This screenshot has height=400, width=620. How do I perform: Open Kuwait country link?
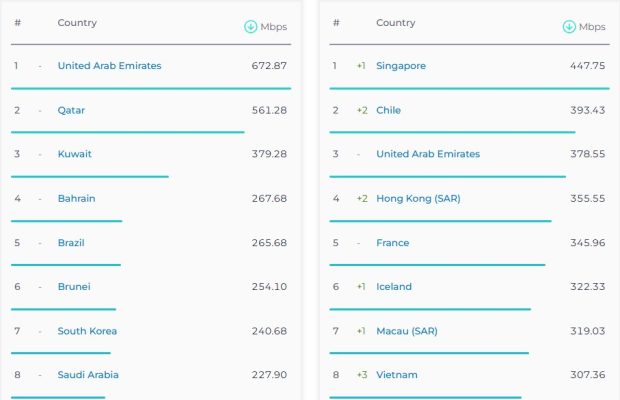[x=74, y=154]
